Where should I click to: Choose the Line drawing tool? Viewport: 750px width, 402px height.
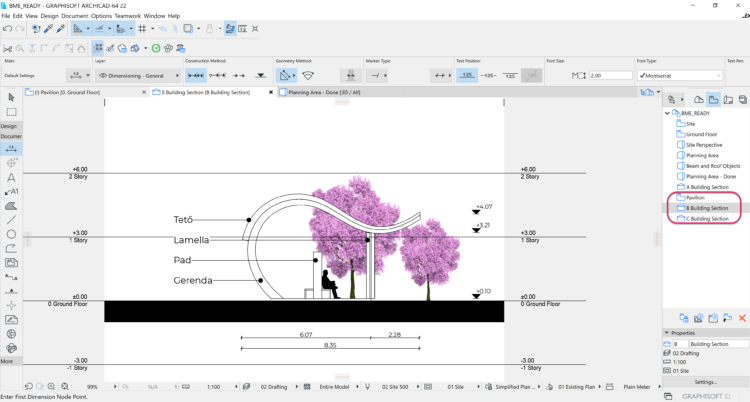pos(11,219)
